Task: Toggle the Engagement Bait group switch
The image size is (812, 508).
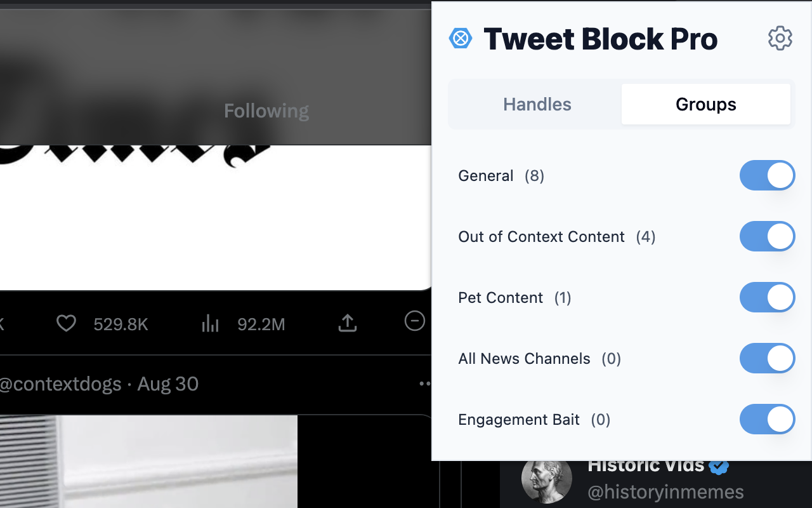Action: coord(767,419)
